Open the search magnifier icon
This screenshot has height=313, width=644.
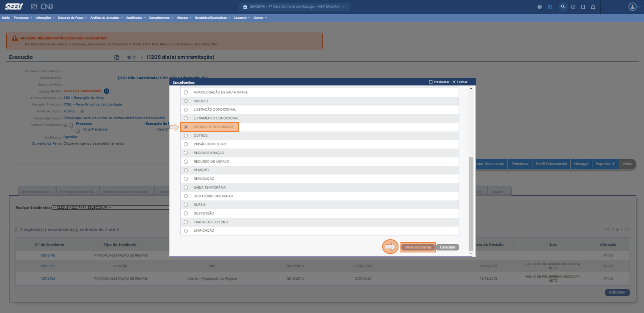tap(563, 7)
